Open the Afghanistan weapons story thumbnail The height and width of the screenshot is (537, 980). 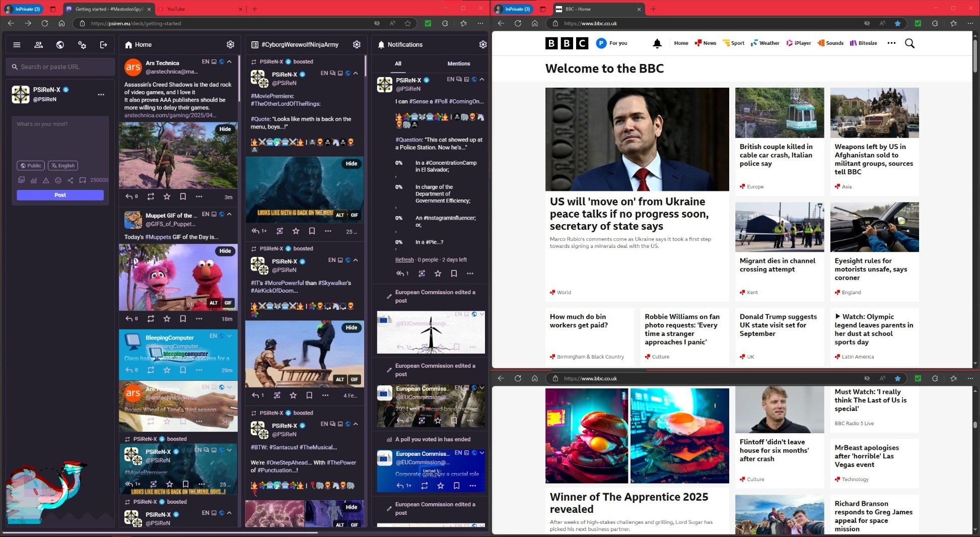click(x=874, y=113)
